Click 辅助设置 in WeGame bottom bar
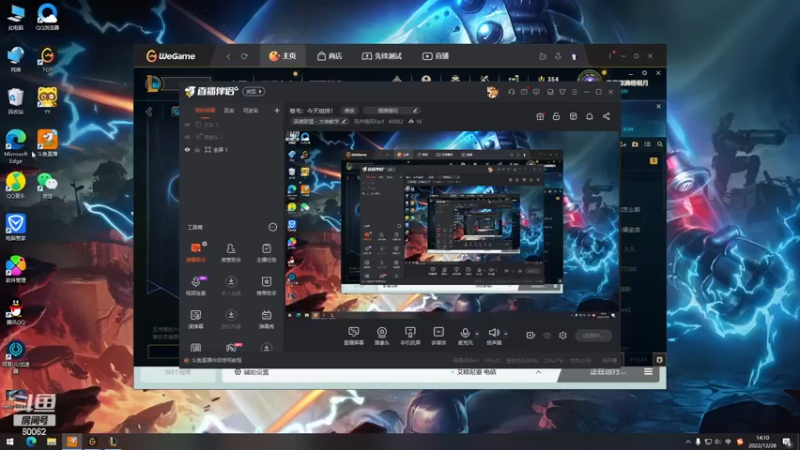The image size is (800, 450). 252,372
